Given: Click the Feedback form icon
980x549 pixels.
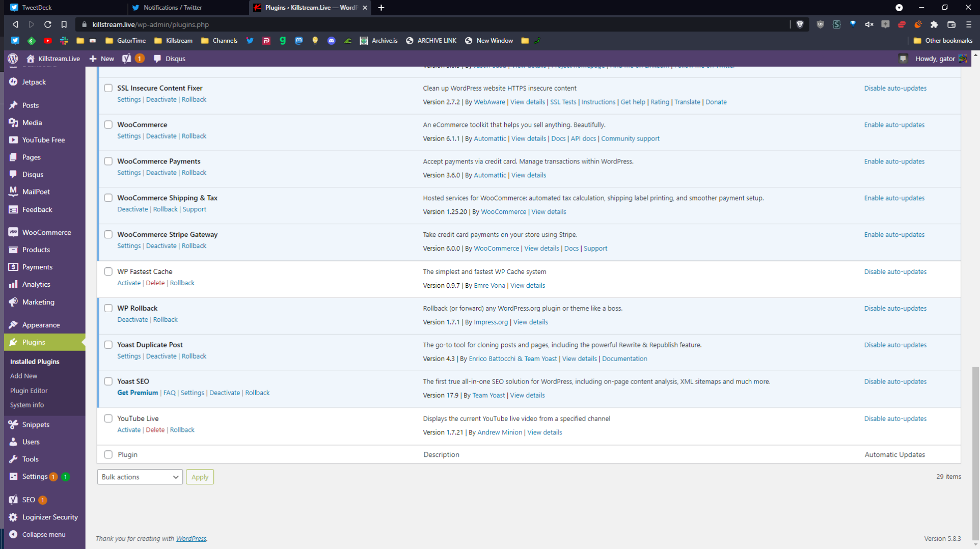Looking at the screenshot, I should coord(13,209).
